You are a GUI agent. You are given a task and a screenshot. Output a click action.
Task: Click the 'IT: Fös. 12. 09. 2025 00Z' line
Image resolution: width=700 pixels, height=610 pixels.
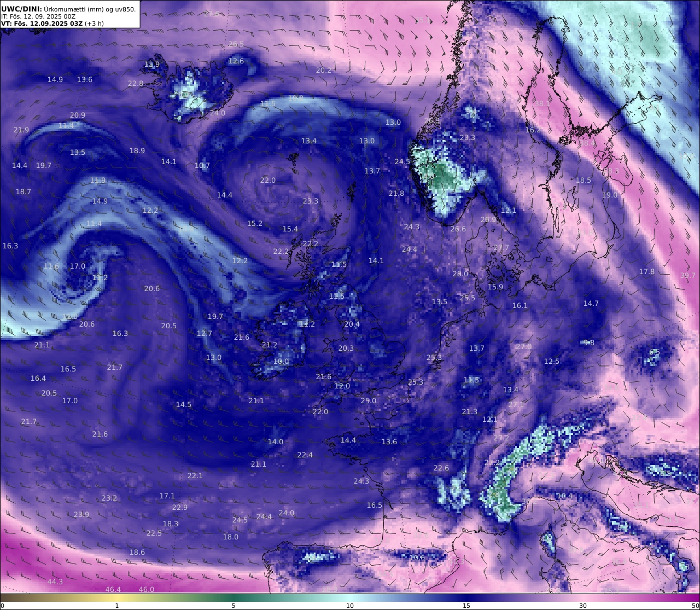pos(38,16)
